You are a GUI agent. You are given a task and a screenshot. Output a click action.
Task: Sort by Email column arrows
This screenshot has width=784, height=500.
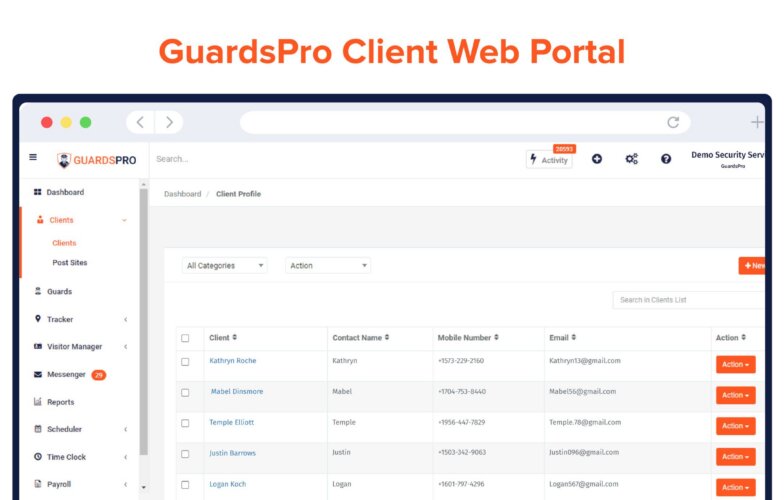click(x=574, y=338)
